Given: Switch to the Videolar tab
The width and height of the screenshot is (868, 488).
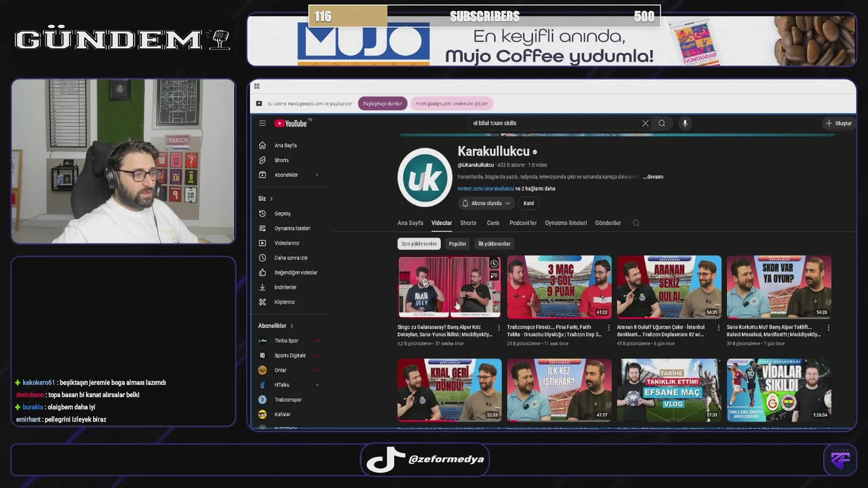Looking at the screenshot, I should 441,223.
